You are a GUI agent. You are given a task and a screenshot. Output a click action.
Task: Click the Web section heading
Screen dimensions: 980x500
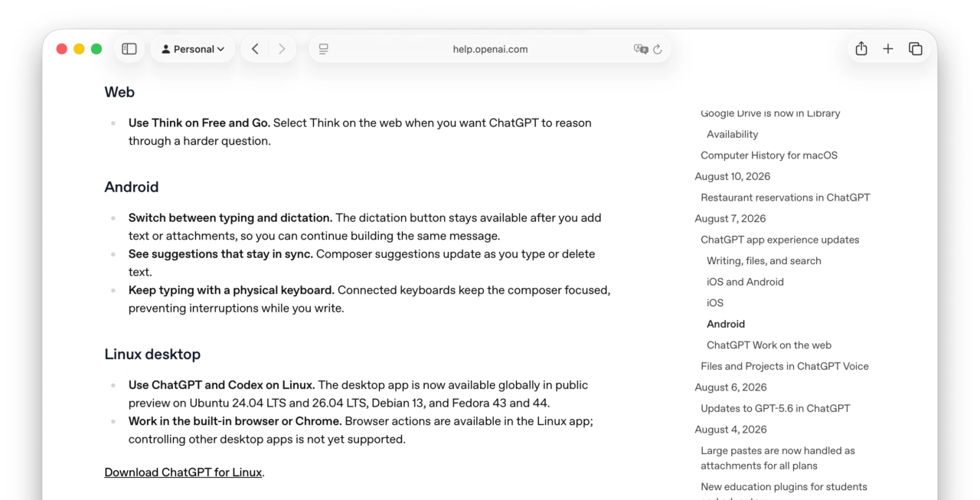click(119, 92)
